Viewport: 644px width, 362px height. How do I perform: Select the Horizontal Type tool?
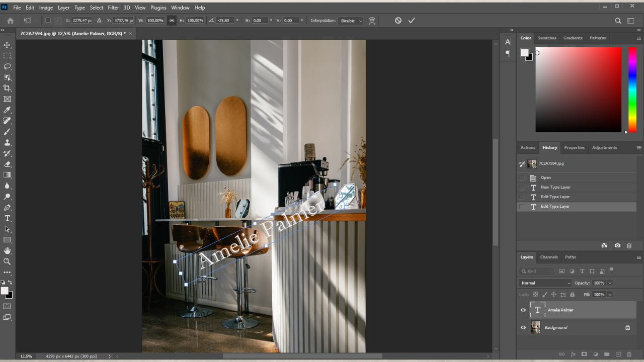pos(8,218)
